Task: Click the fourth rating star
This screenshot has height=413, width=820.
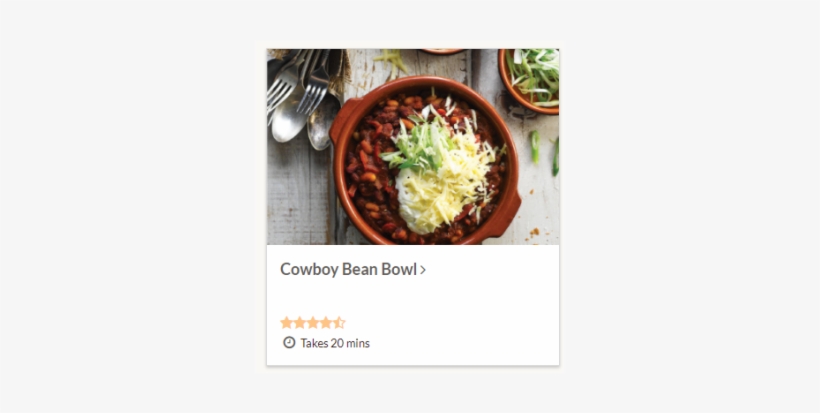Action: click(325, 322)
